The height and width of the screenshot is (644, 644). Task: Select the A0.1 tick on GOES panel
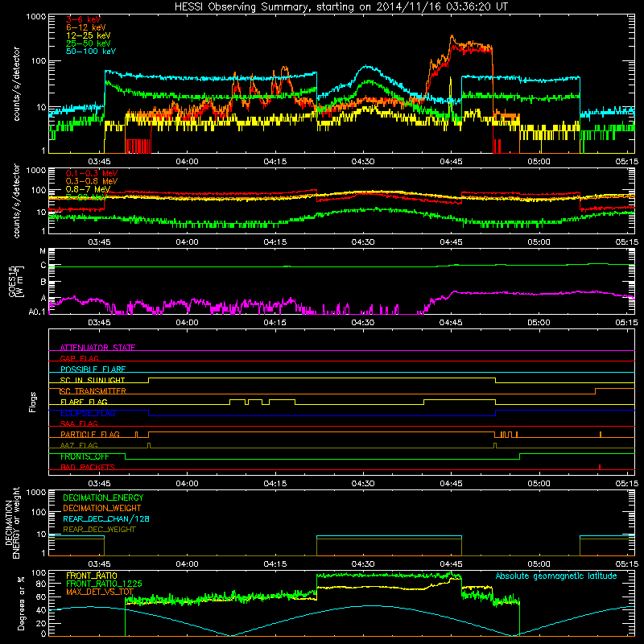[x=37, y=312]
